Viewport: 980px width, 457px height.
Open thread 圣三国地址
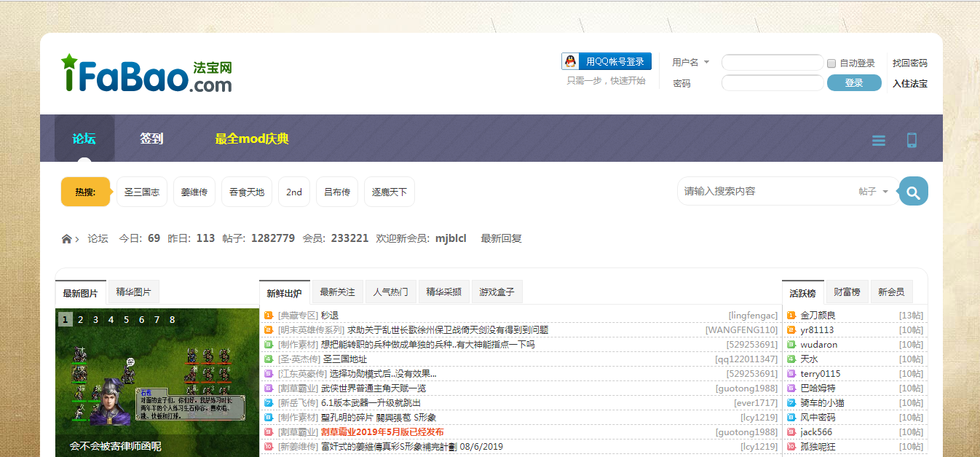tap(345, 359)
